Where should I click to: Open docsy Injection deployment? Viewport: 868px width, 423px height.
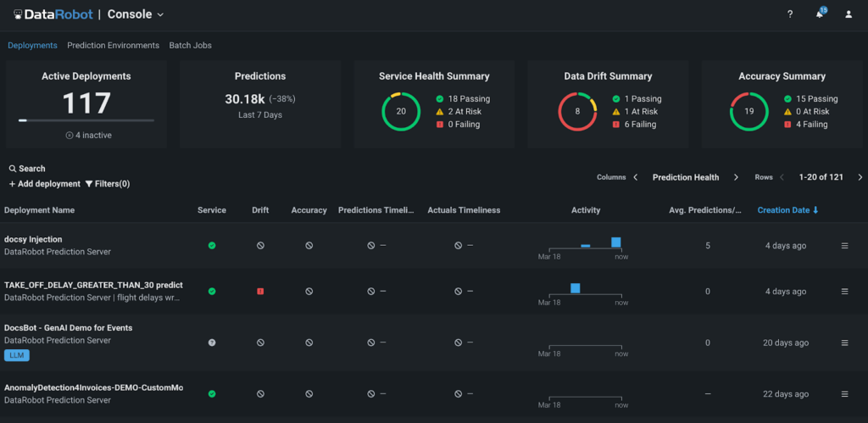[x=33, y=239]
